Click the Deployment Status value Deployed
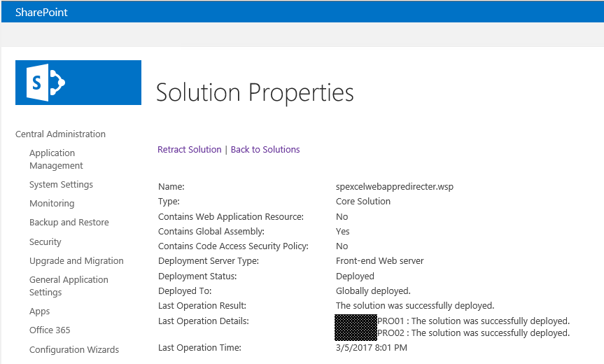This screenshot has height=364, width=604. point(355,276)
